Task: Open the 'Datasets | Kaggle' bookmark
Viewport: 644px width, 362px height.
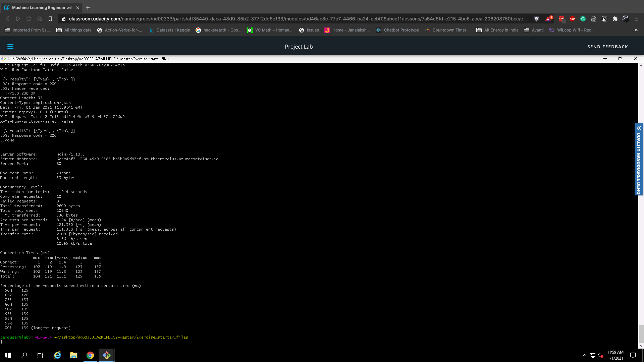Action: [x=169, y=30]
